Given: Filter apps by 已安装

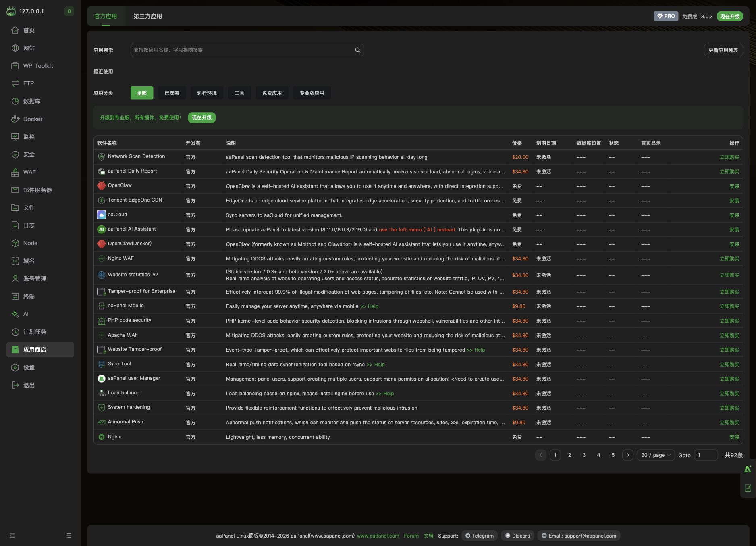Looking at the screenshot, I should coord(172,93).
